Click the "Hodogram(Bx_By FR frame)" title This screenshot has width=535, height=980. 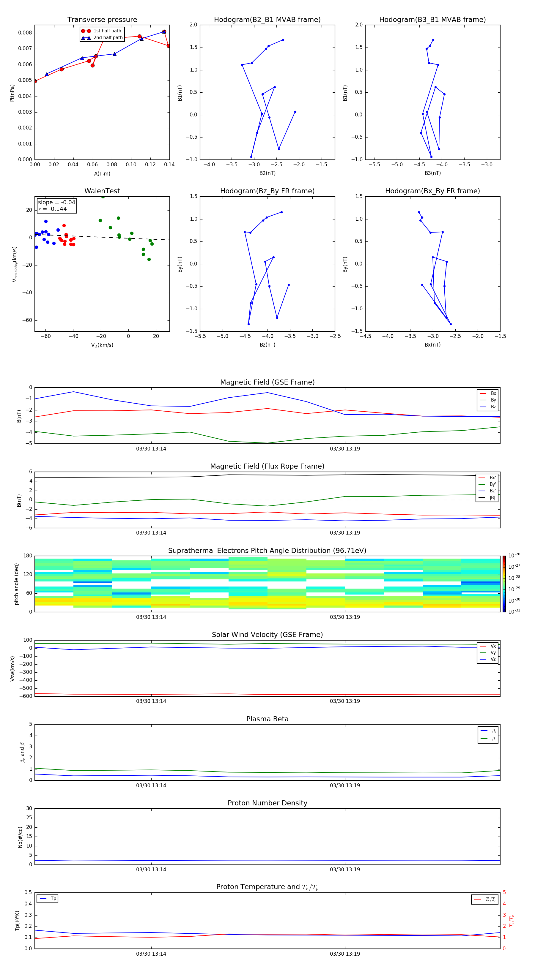click(432, 191)
